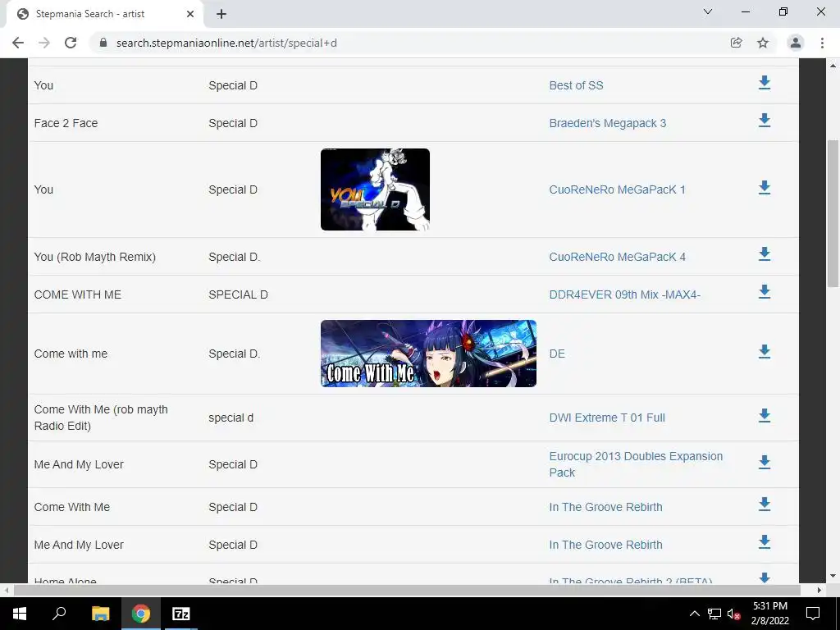Open the muted volume tray icon
Screen dimensions: 840x630
pyautogui.click(x=734, y=614)
